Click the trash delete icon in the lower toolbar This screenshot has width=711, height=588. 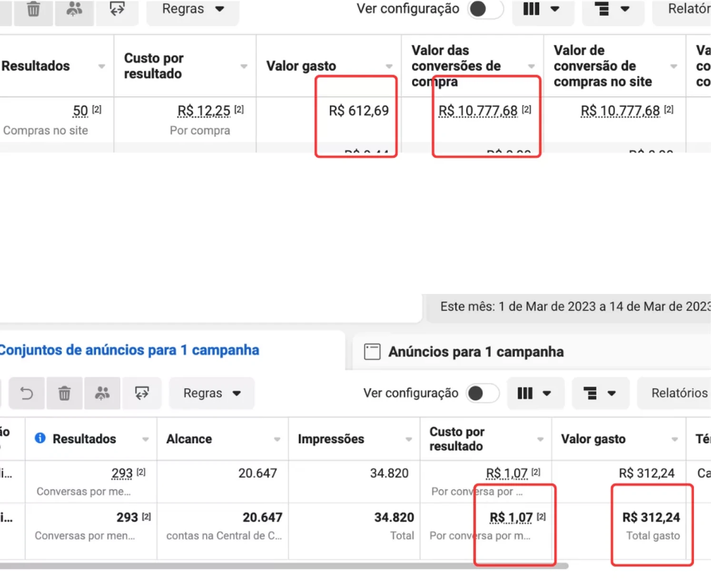tap(64, 393)
